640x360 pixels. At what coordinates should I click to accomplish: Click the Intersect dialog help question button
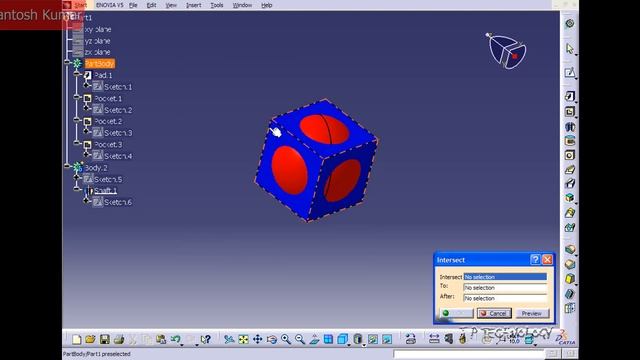pos(535,260)
